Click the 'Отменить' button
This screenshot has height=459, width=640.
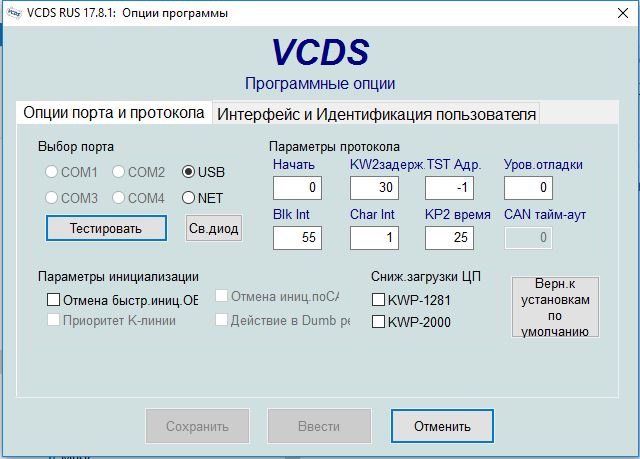pos(442,426)
